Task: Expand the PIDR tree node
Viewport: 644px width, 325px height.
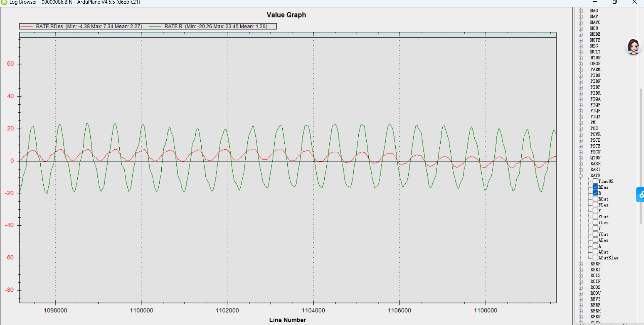Action: 580,93
